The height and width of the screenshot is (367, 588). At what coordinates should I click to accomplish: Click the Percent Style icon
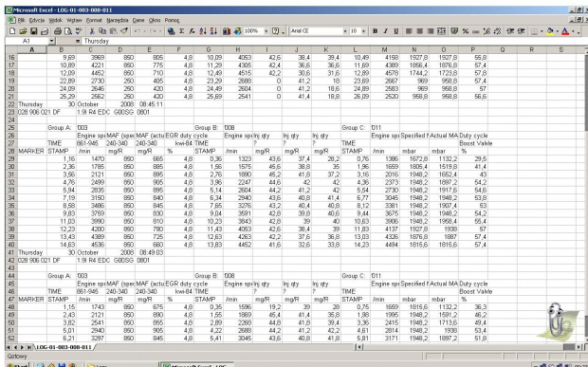tap(466, 31)
